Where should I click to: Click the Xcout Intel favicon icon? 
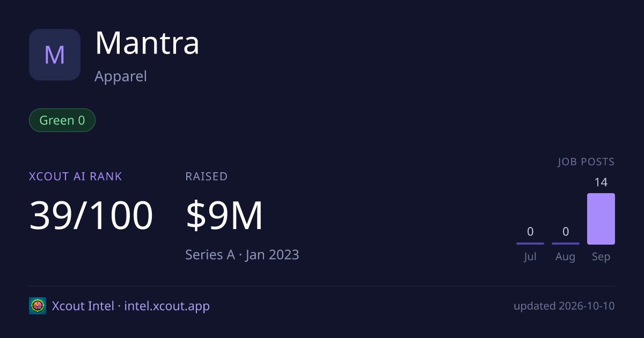38,306
